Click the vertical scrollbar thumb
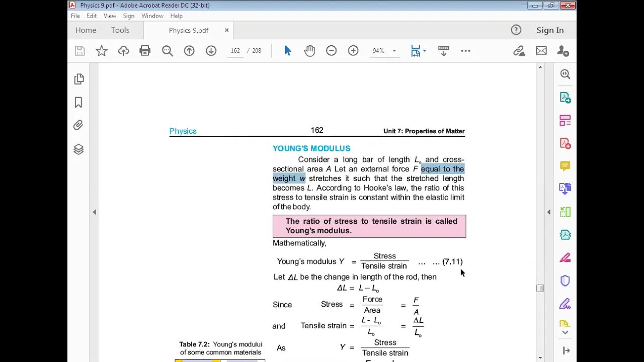 pos(540,288)
